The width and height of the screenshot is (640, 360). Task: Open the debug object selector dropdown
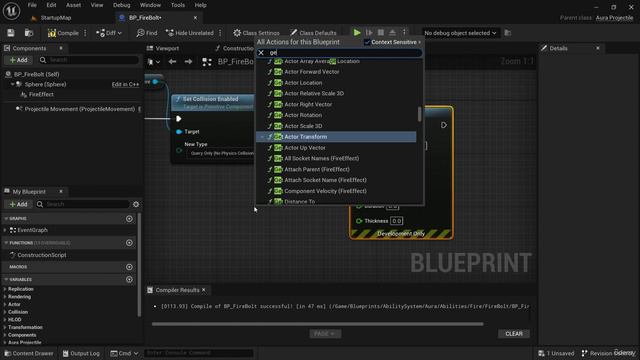pyautogui.click(x=460, y=33)
